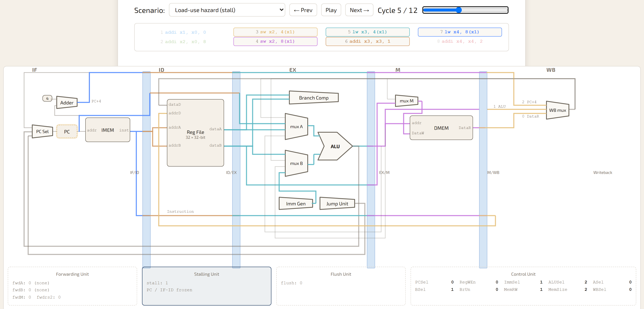The width and height of the screenshot is (644, 309).
Task: Select instruction 6 addi x3, x3, 1
Action: (x=368, y=41)
